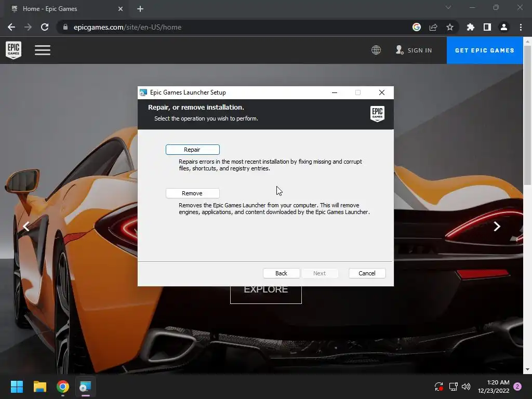
Task: Open the network tray icon
Action: pos(453,387)
